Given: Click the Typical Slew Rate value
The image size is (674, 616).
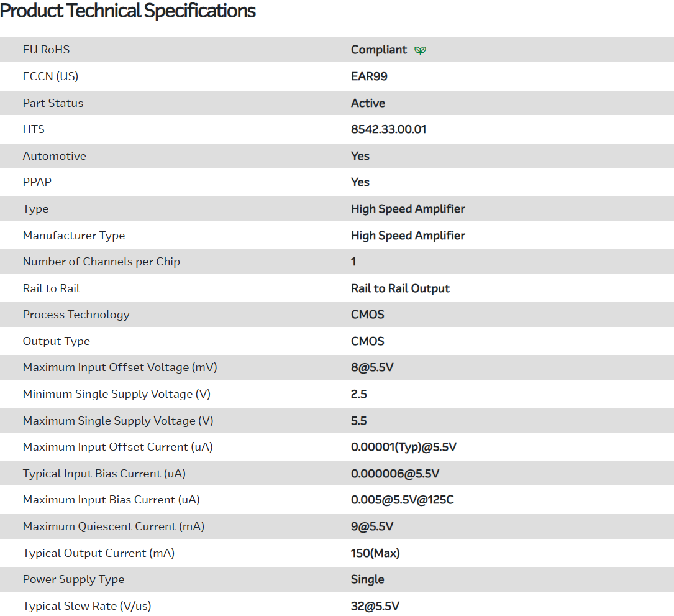Looking at the screenshot, I should [x=375, y=606].
